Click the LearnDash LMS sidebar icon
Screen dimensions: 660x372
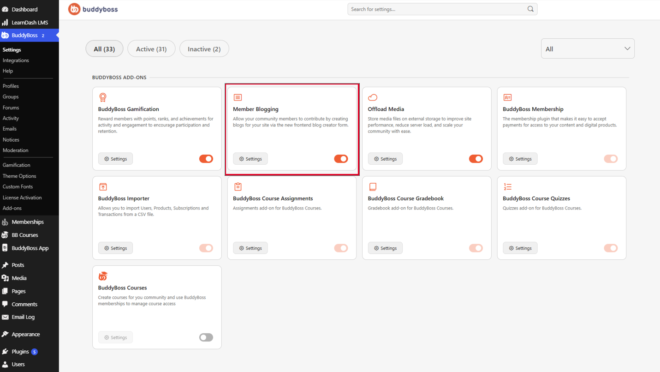pos(5,22)
